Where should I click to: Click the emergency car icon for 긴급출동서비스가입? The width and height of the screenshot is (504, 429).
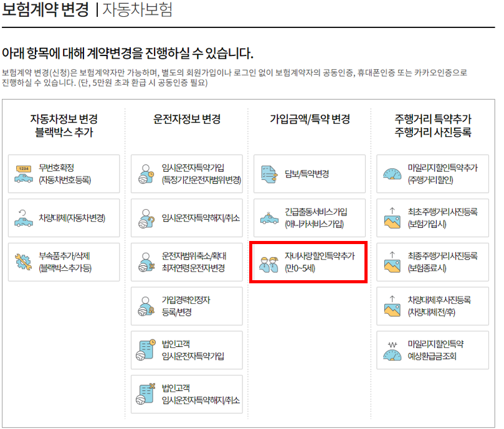click(x=269, y=219)
